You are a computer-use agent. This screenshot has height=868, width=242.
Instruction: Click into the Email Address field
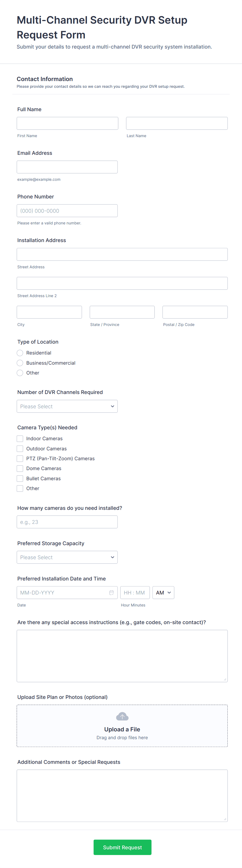coord(67,167)
